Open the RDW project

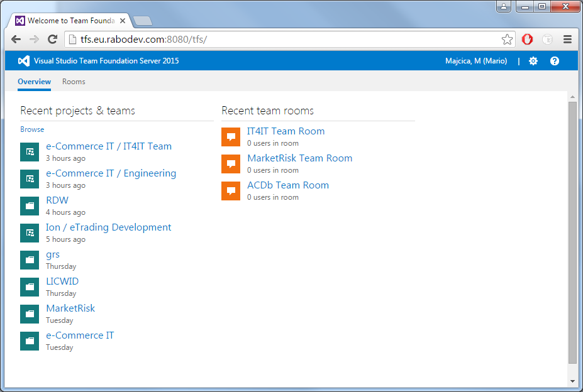tap(57, 200)
